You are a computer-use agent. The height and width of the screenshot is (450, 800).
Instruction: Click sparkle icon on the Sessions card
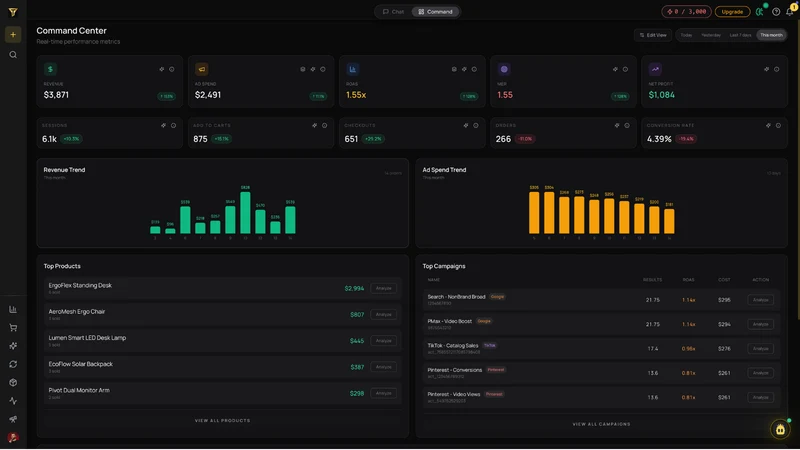point(163,126)
